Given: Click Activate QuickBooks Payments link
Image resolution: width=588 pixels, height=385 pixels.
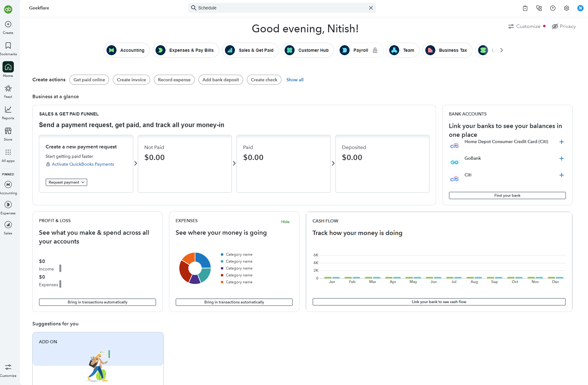Looking at the screenshot, I should coord(83,164).
